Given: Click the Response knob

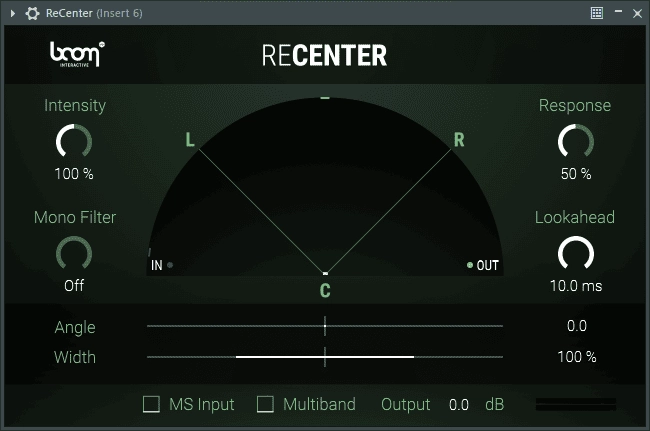Looking at the screenshot, I should [576, 141].
